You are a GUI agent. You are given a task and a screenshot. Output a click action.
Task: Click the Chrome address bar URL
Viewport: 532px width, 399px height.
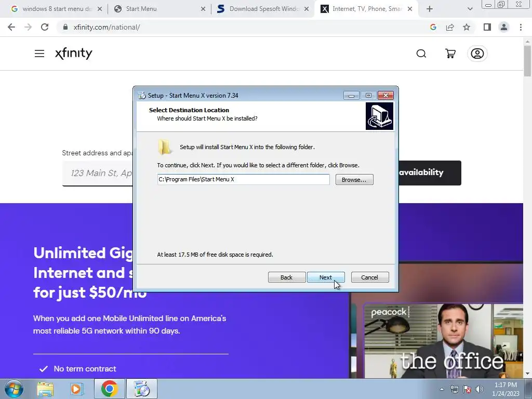(107, 27)
